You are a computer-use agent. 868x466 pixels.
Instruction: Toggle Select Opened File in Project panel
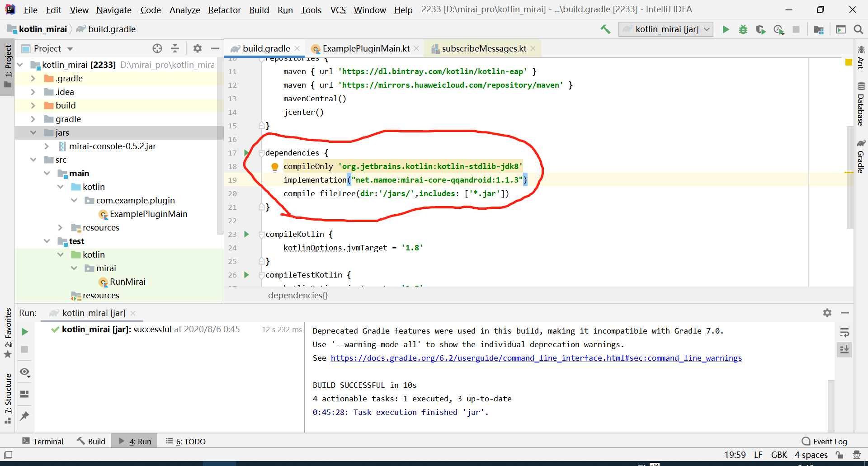[x=157, y=48]
